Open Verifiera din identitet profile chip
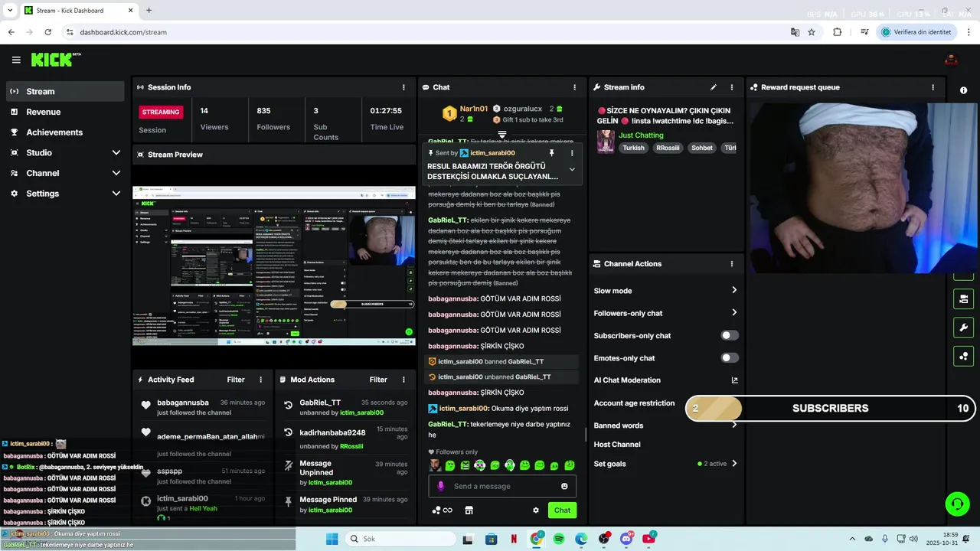 917,32
